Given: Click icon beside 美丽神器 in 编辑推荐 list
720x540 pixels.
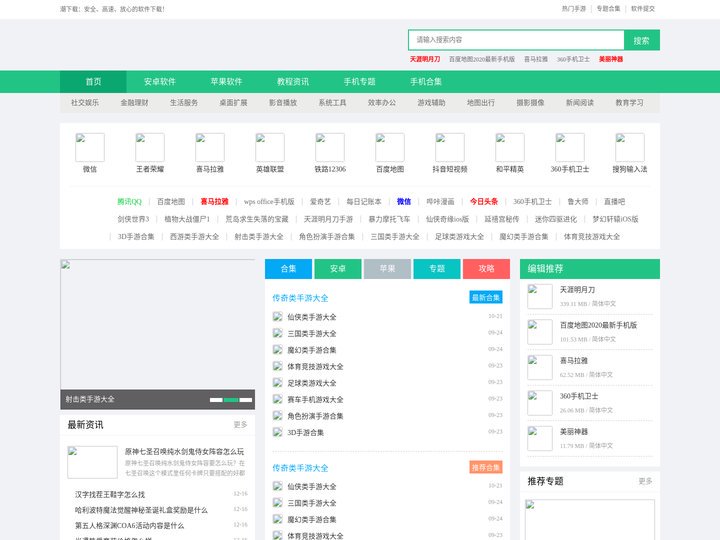Looking at the screenshot, I should pyautogui.click(x=540, y=439).
